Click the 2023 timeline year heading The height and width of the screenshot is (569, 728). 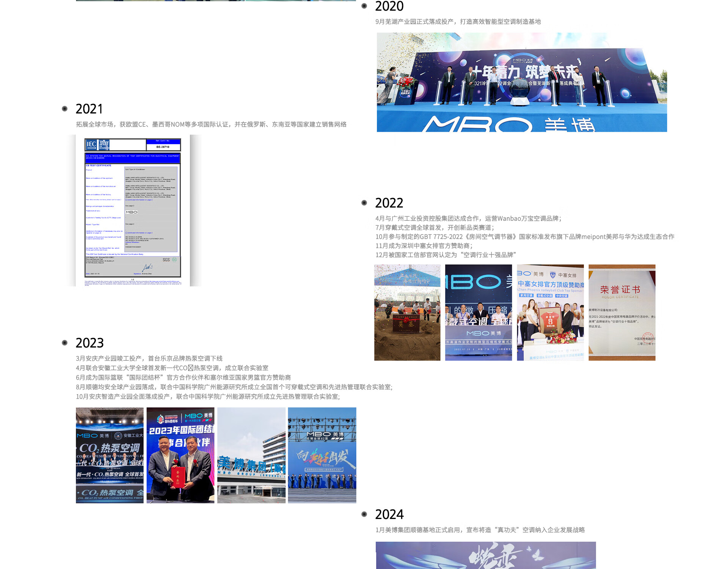[89, 343]
